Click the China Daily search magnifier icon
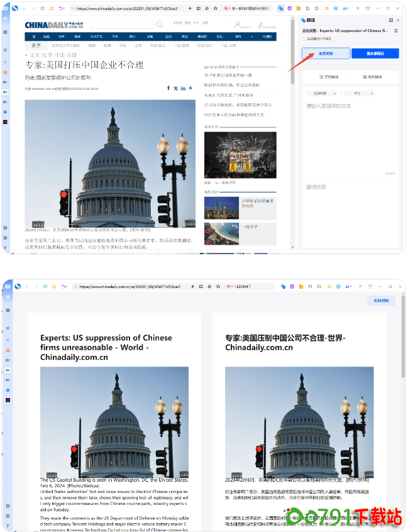This screenshot has height=532, width=408. [160, 25]
